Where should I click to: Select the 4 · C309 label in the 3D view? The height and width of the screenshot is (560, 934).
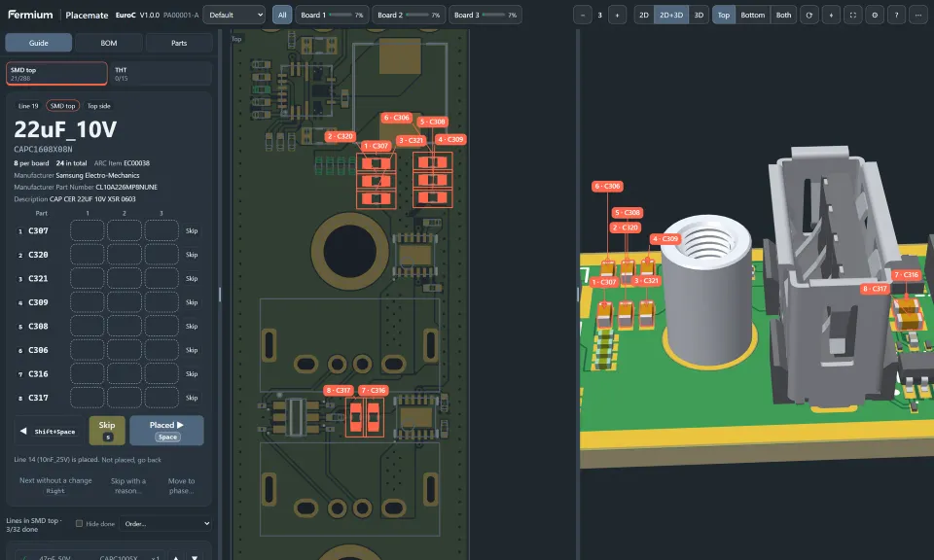pos(665,238)
